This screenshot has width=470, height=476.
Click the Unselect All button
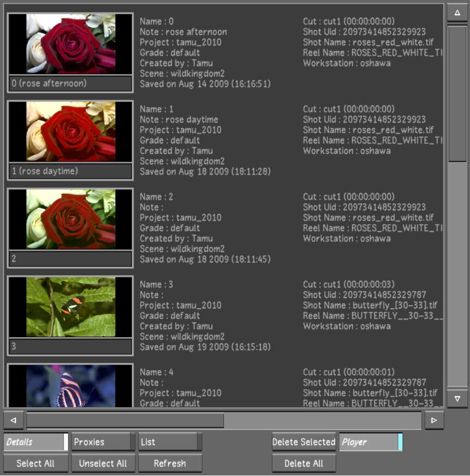pyautogui.click(x=103, y=463)
